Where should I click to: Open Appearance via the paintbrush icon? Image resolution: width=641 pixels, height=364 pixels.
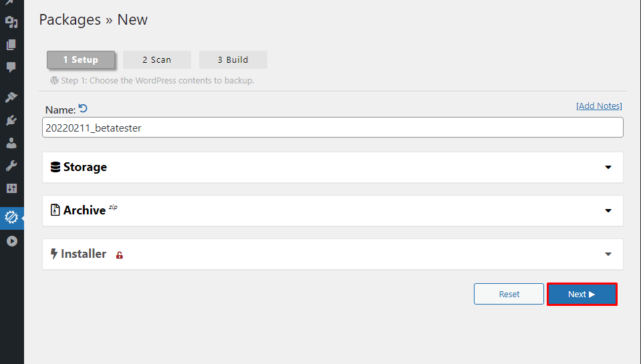click(x=11, y=98)
